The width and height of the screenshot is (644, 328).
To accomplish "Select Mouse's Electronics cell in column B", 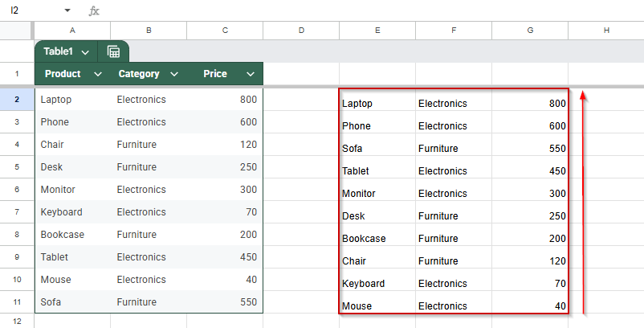I will point(149,280).
